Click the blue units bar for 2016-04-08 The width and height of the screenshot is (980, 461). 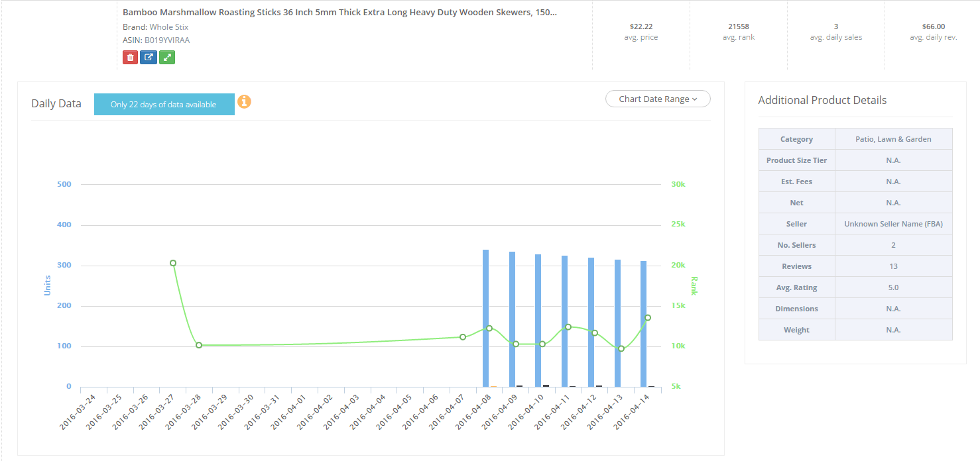click(x=485, y=318)
